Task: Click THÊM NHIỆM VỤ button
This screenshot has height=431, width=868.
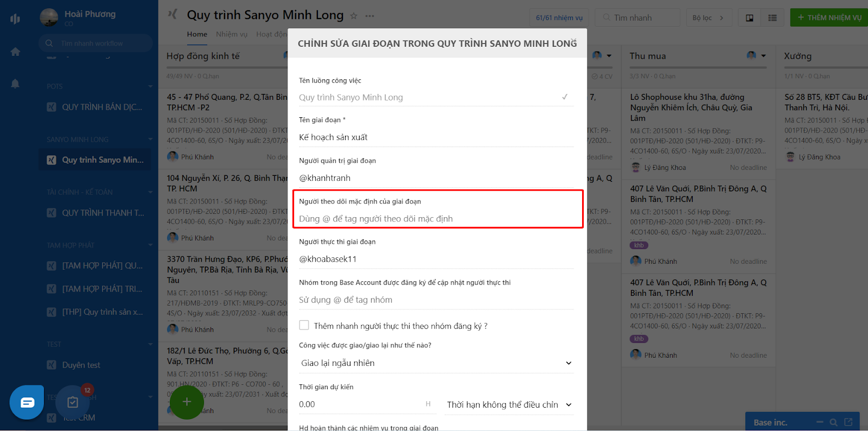Action: (x=829, y=18)
